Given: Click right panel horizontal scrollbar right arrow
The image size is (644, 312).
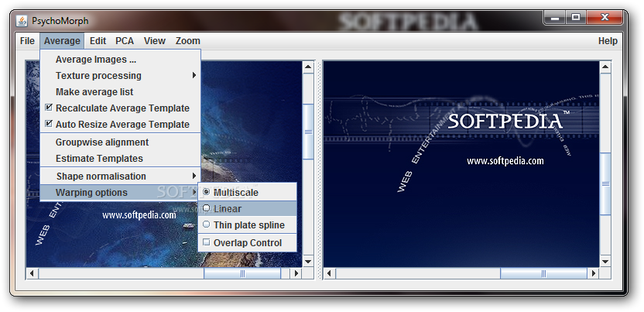Looking at the screenshot, I should (594, 273).
